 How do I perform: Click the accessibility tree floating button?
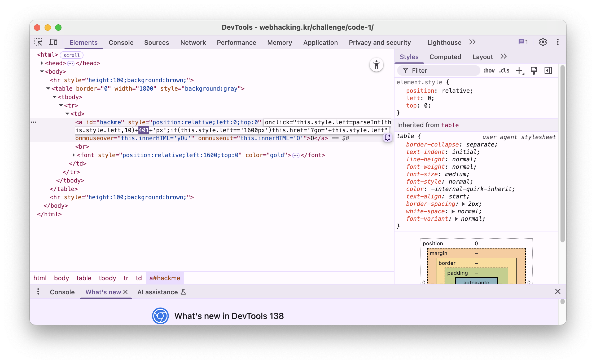coord(376,65)
